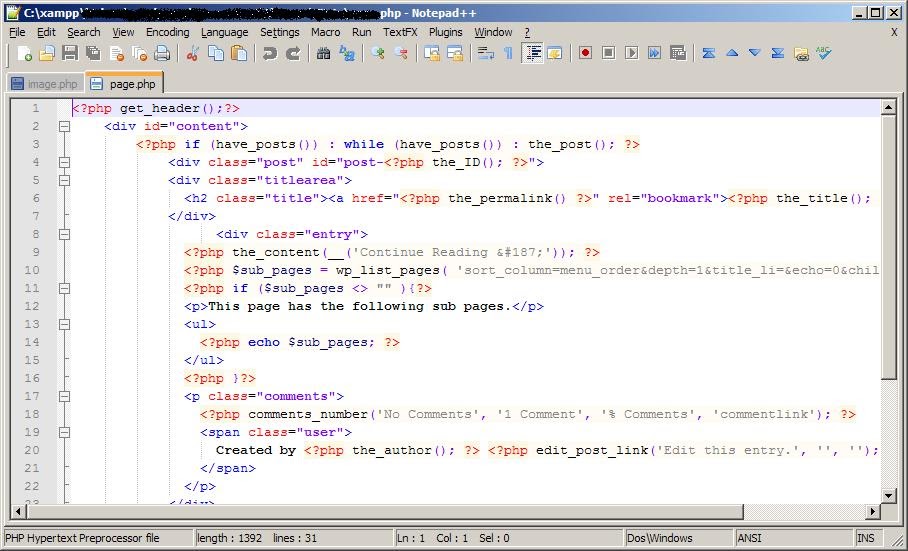
Task: Click the Save All icon
Action: coord(93,53)
